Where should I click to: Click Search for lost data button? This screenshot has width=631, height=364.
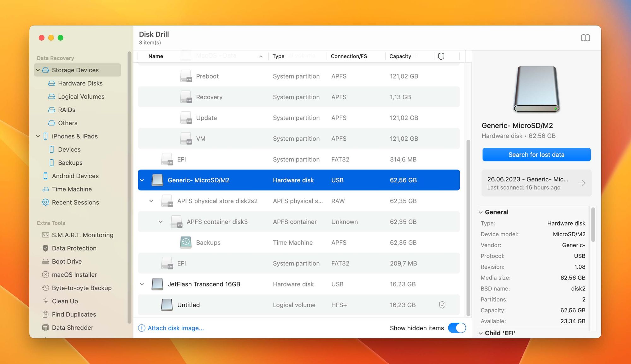click(x=536, y=155)
